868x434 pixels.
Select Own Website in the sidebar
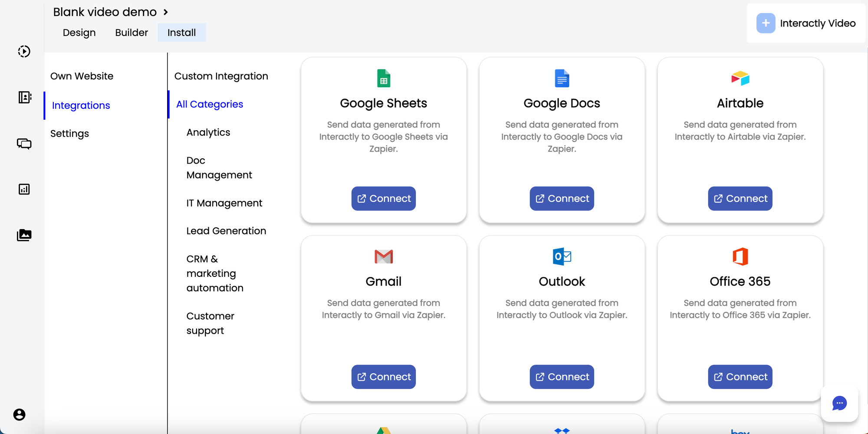pos(82,76)
